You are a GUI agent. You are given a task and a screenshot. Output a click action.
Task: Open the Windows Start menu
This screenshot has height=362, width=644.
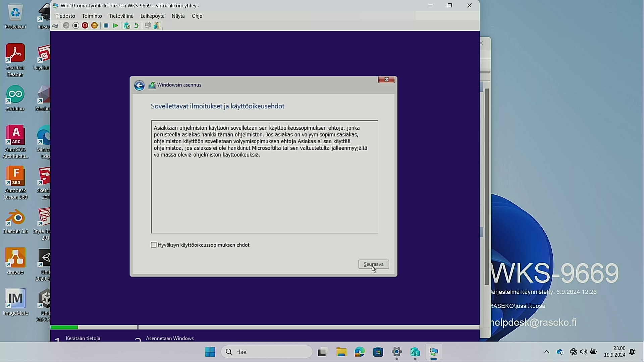click(210, 352)
